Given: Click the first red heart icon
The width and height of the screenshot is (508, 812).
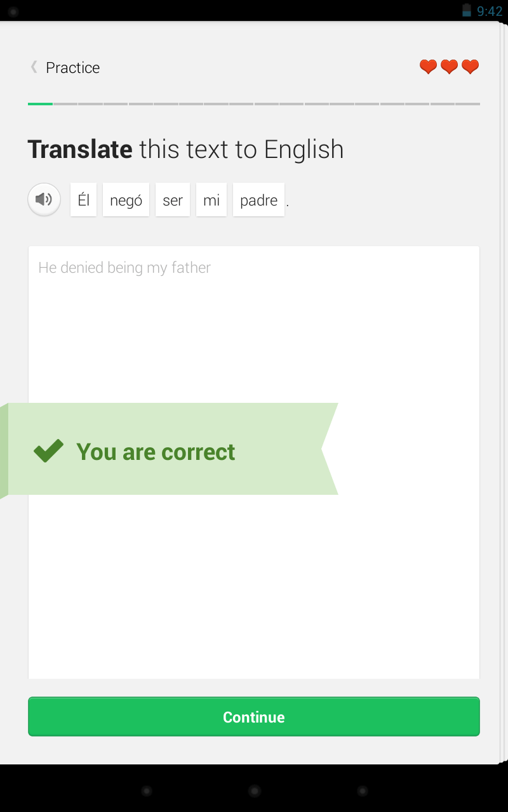Looking at the screenshot, I should pos(427,67).
